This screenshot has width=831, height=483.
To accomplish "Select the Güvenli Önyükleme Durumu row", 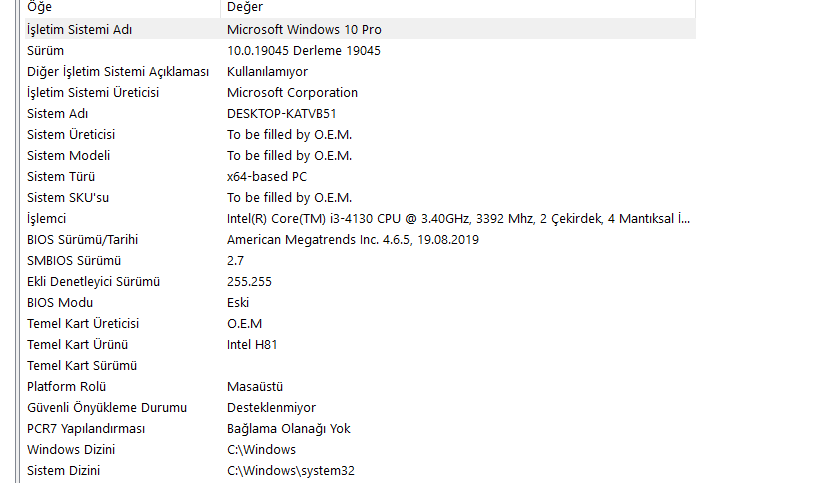I will coord(107,407).
